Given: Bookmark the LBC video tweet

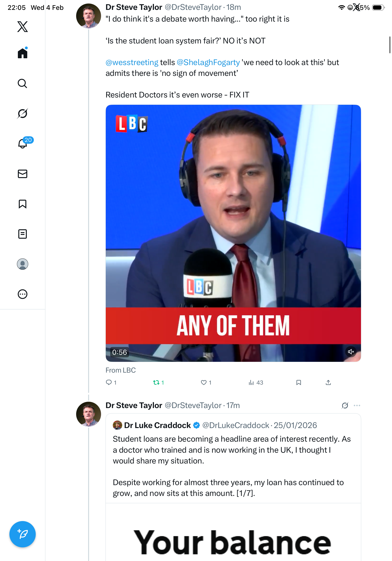Looking at the screenshot, I should [298, 382].
